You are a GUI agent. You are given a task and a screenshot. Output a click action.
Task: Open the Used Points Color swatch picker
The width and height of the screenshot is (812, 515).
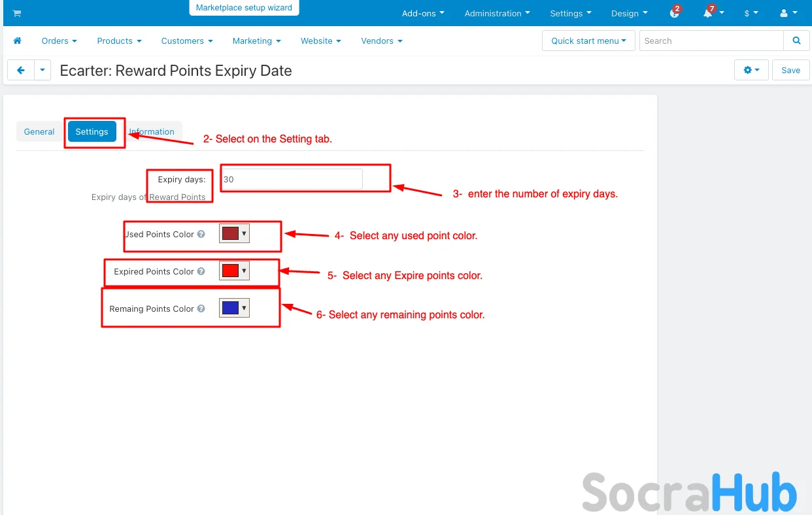click(x=234, y=233)
